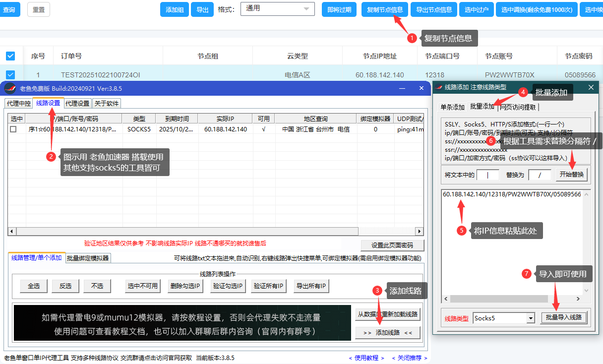603x364 pixels.
Task: Check the checkbox for order TEST20251022100724OI
Action: pyautogui.click(x=10, y=74)
